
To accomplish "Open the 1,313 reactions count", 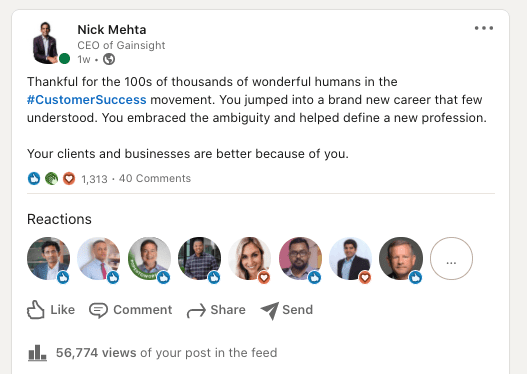I will (x=94, y=179).
